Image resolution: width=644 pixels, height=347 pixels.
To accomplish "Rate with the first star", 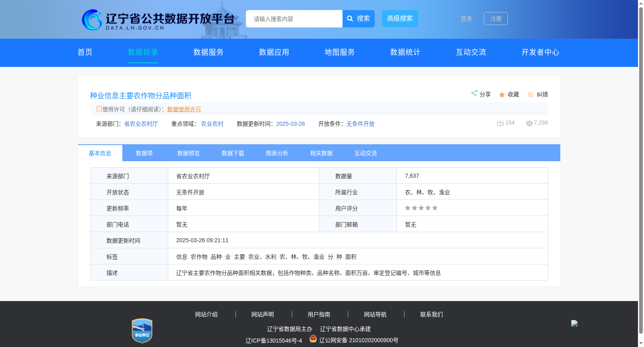I will 407,208.
